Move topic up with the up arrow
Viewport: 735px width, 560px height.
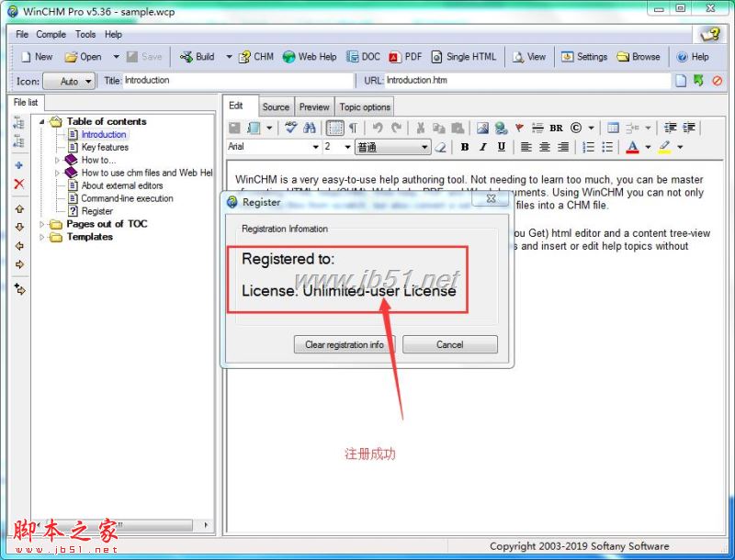pyautogui.click(x=19, y=208)
